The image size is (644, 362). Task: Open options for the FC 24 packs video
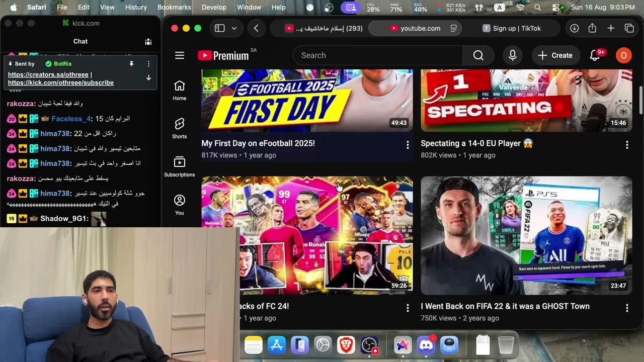[408, 308]
